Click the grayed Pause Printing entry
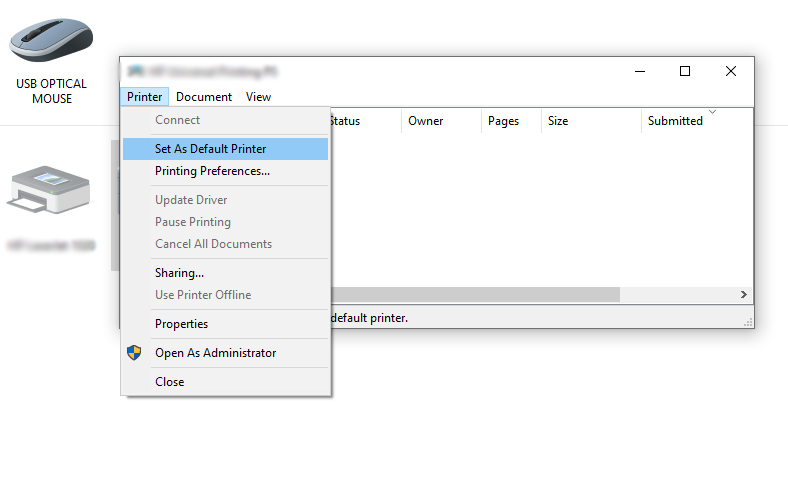 coord(225,222)
